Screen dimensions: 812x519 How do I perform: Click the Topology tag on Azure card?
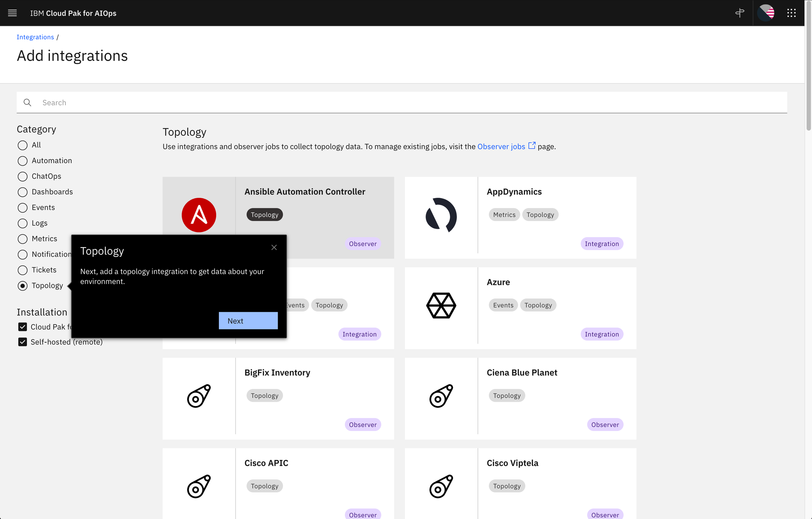click(x=538, y=305)
